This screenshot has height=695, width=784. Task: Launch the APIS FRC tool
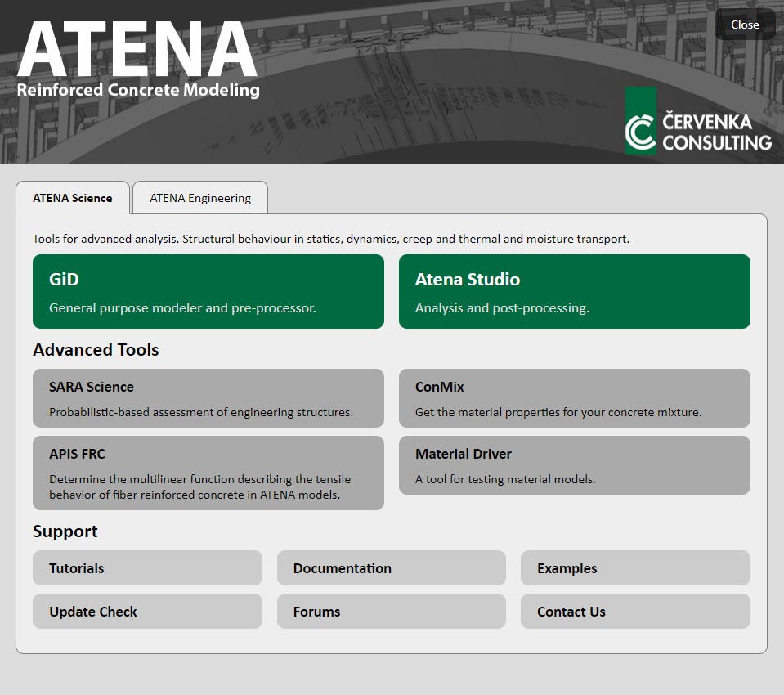point(208,473)
